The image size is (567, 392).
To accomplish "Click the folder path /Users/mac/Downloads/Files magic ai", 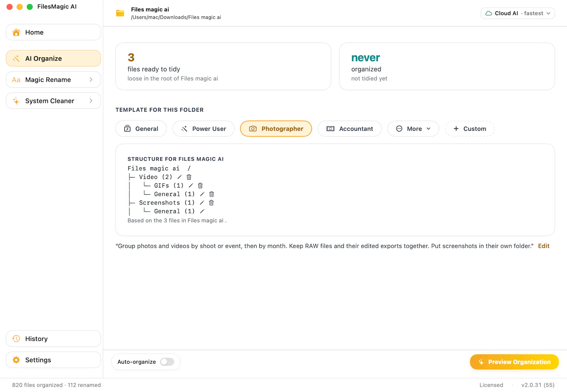I will (x=176, y=17).
